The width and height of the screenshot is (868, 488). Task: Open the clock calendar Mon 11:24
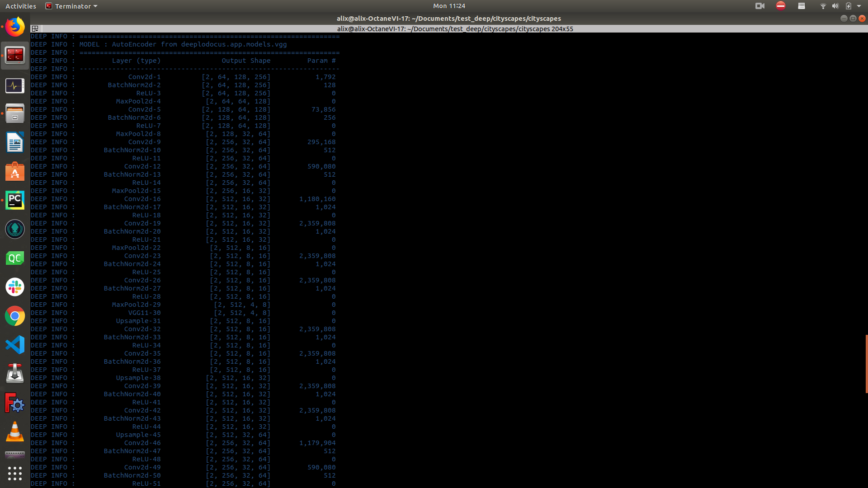pyautogui.click(x=449, y=6)
